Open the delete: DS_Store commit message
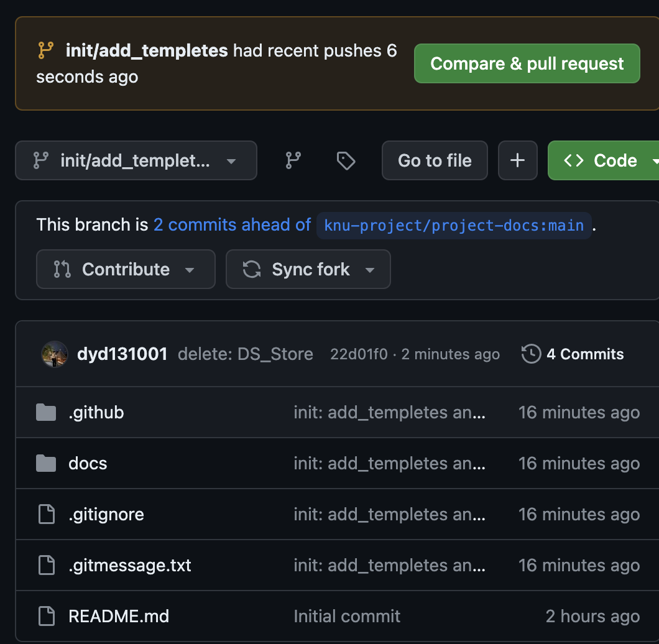 click(x=246, y=354)
